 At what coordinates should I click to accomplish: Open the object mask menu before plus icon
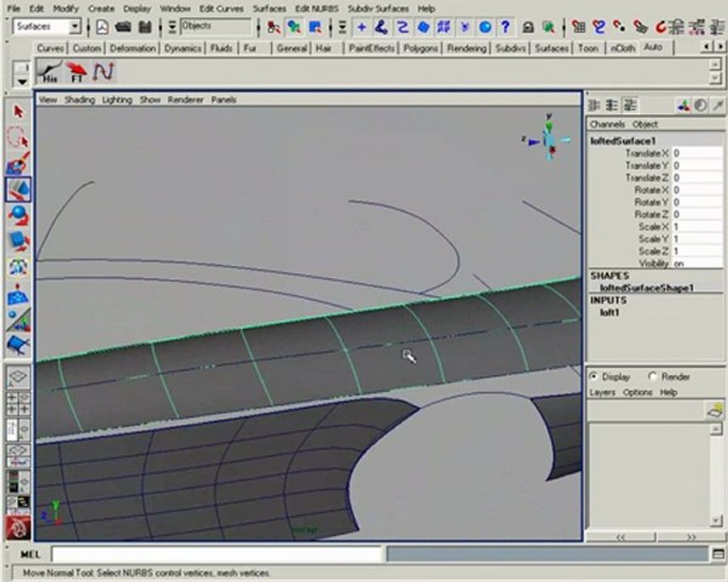(342, 27)
